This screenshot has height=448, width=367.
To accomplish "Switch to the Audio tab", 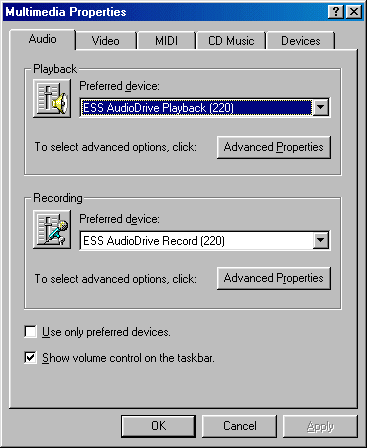I will (x=42, y=39).
